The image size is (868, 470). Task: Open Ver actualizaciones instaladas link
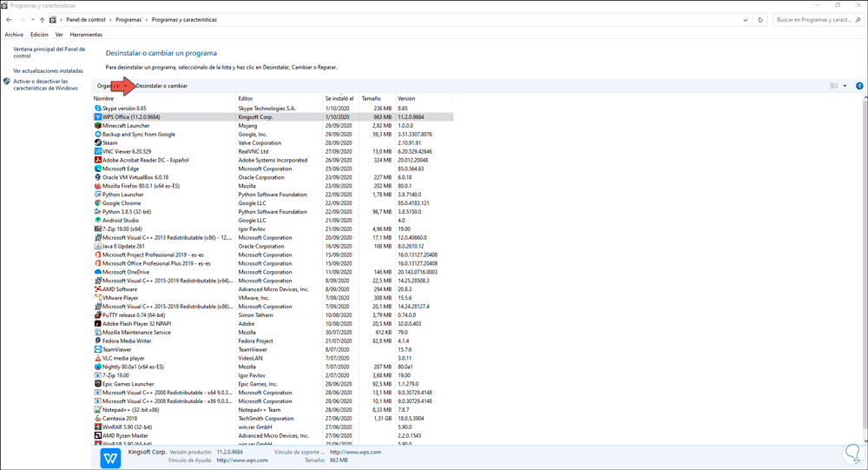point(48,71)
